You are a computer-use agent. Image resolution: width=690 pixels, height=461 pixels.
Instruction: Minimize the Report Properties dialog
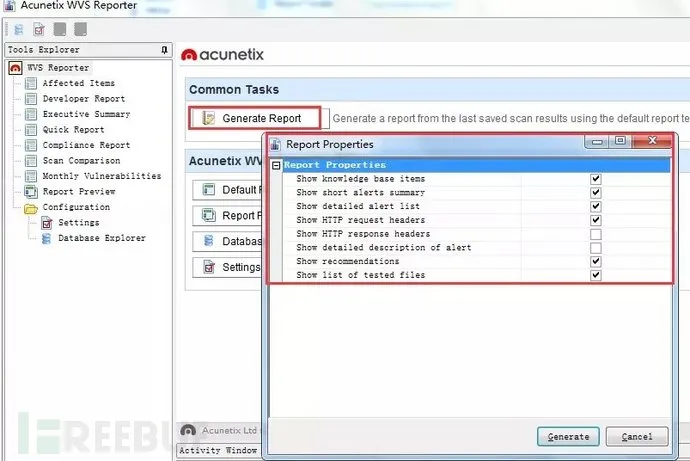[x=597, y=141]
